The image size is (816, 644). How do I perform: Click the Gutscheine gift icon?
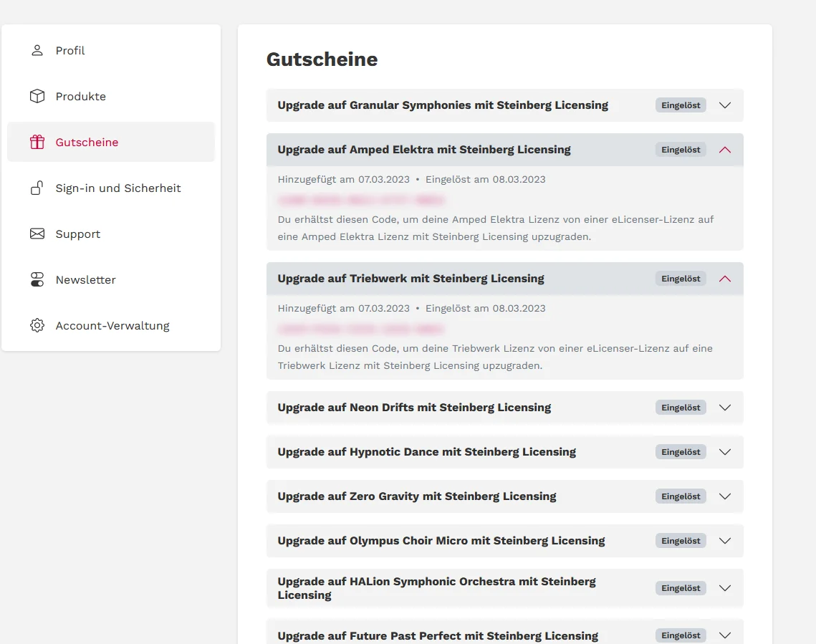(x=37, y=142)
